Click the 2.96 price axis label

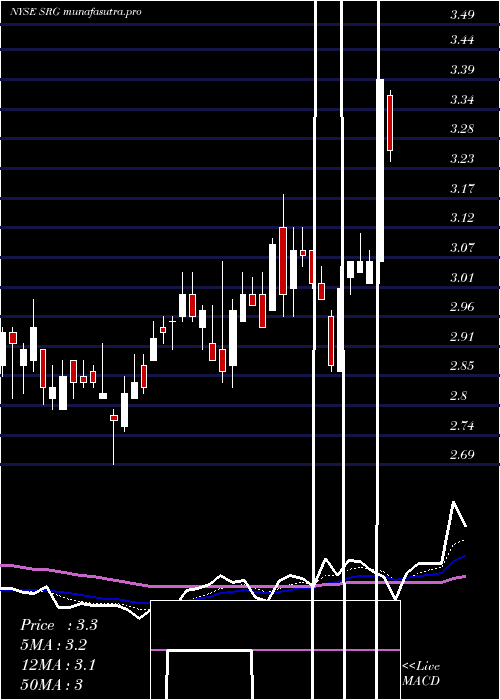[x=462, y=306]
